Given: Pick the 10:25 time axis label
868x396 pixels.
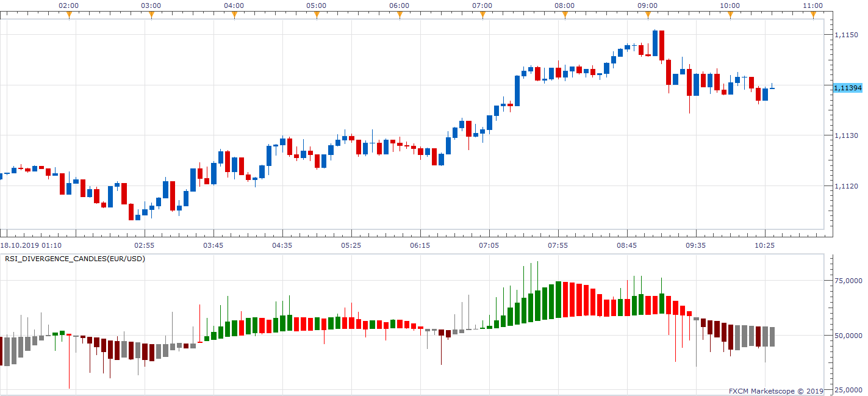Looking at the screenshot, I should [x=764, y=245].
